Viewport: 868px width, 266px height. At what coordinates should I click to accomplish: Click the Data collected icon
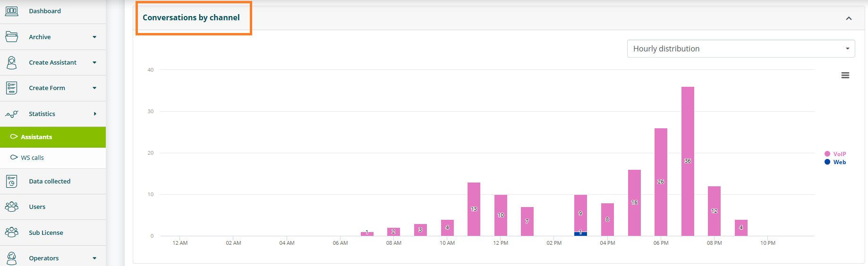pos(12,181)
